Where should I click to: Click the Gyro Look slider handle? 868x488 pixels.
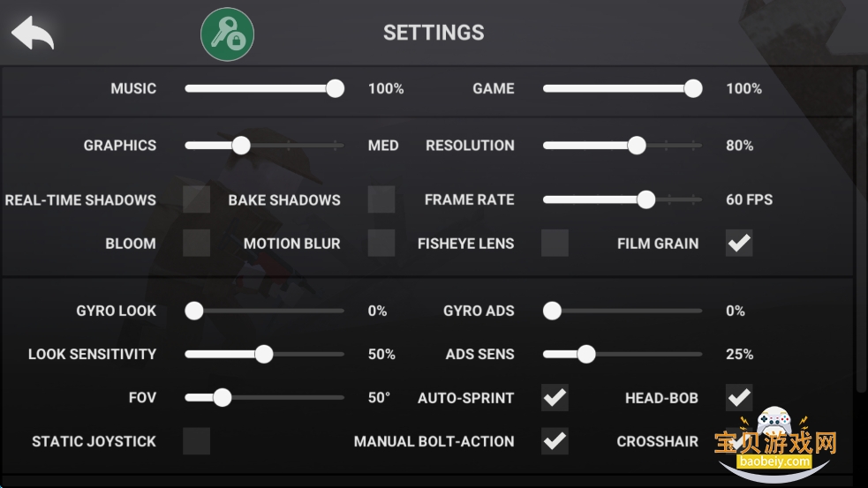194,311
